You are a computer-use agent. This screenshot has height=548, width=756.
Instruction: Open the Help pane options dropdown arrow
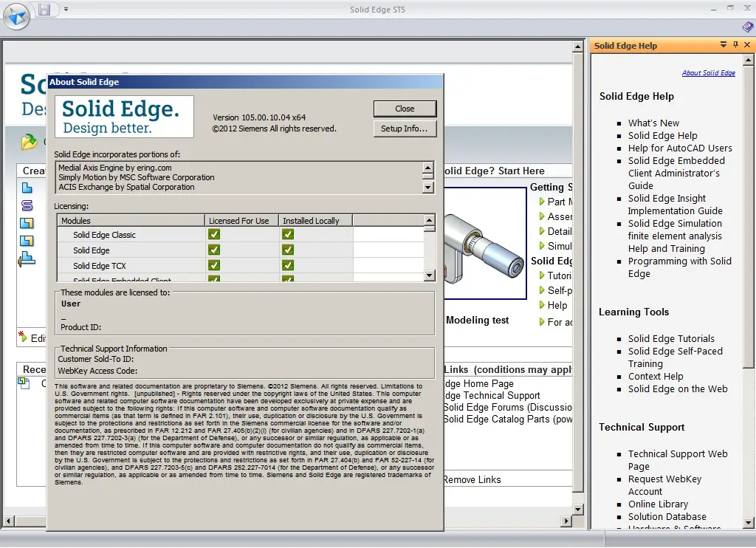pos(724,45)
